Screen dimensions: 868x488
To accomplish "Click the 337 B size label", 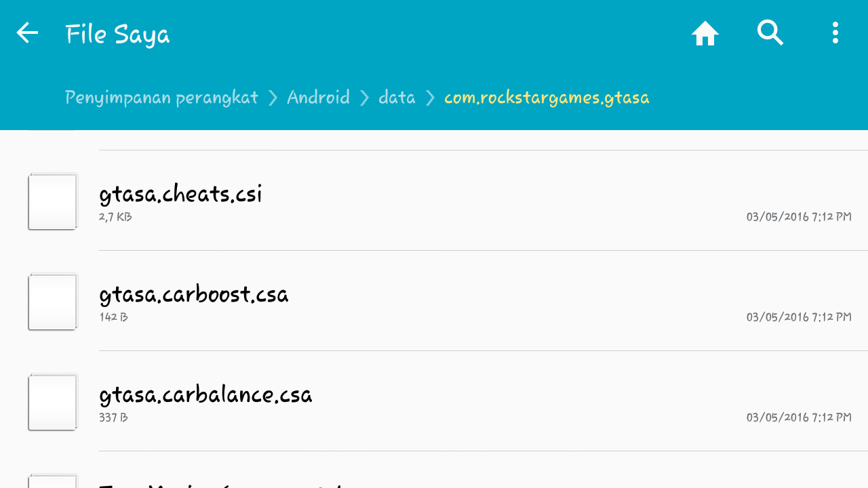I will click(113, 418).
